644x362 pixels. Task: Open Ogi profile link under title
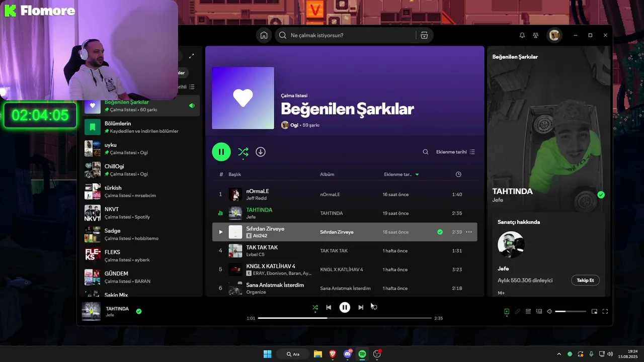pyautogui.click(x=294, y=125)
